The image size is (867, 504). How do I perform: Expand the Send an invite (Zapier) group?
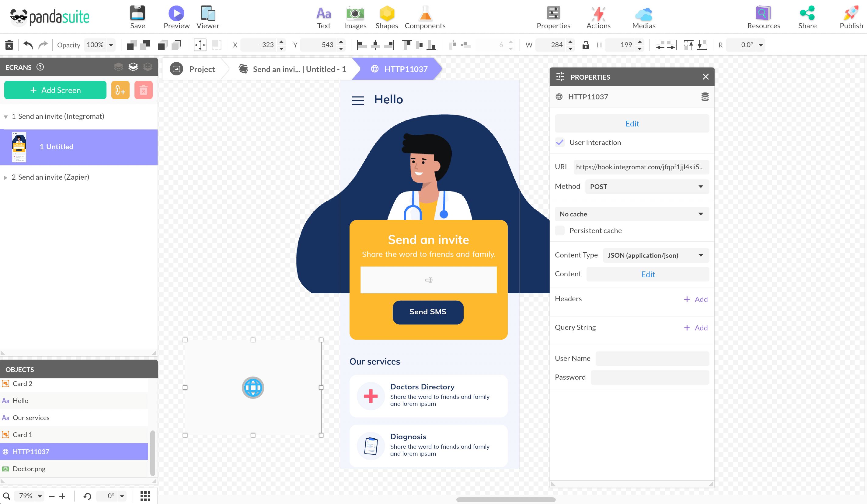[5, 178]
